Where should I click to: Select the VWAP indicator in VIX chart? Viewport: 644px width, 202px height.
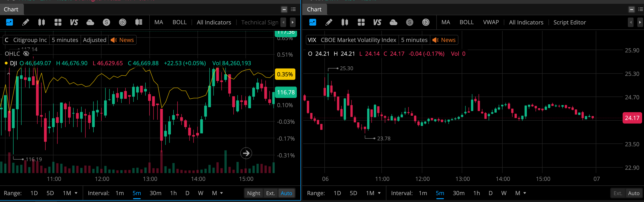pyautogui.click(x=491, y=23)
